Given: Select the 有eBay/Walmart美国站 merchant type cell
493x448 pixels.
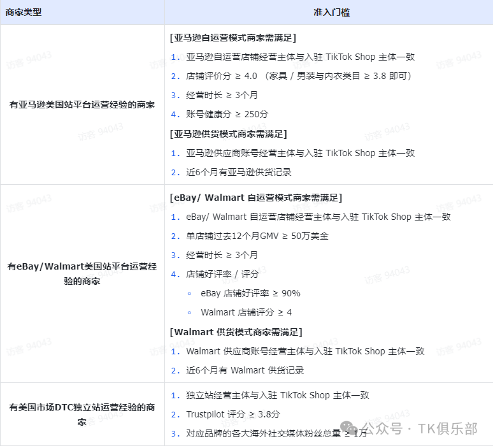Looking at the screenshot, I should pyautogui.click(x=82, y=273).
